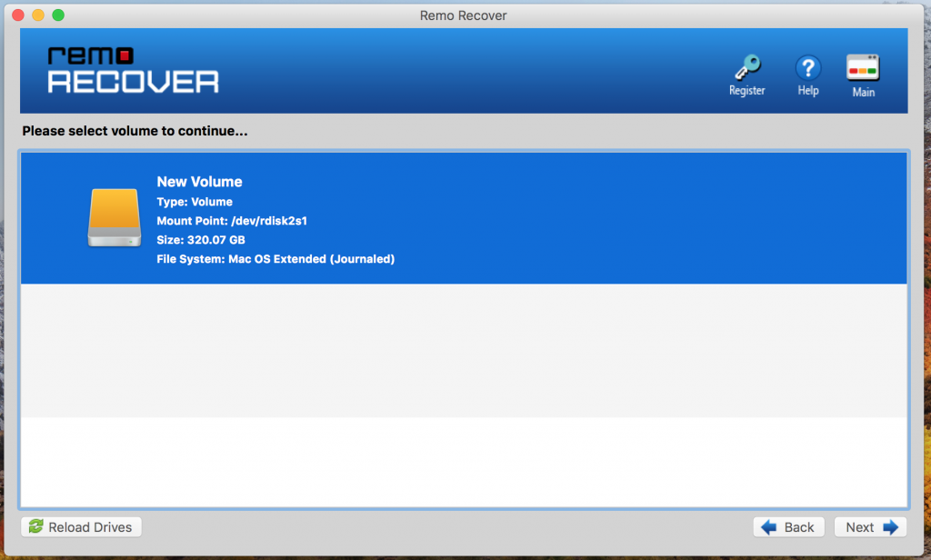
Task: Minimize the Remo Recover window
Action: click(38, 15)
